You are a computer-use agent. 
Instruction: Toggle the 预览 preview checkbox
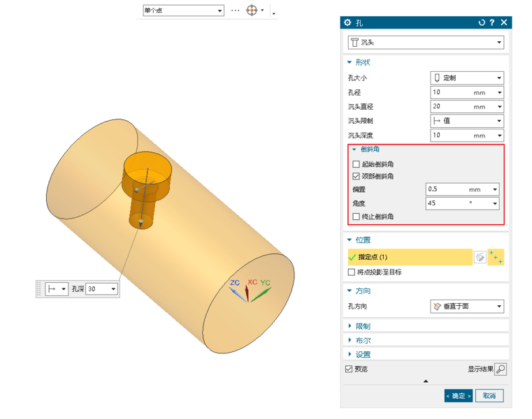coord(349,369)
